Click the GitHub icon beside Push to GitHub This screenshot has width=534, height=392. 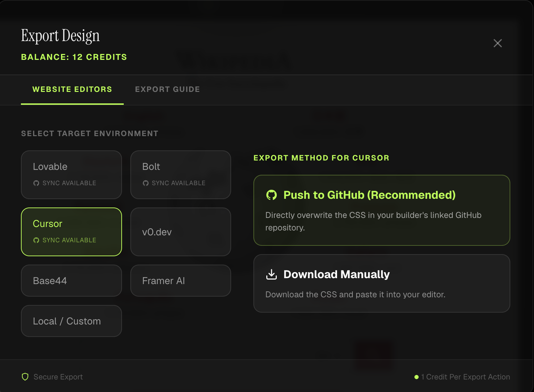272,195
